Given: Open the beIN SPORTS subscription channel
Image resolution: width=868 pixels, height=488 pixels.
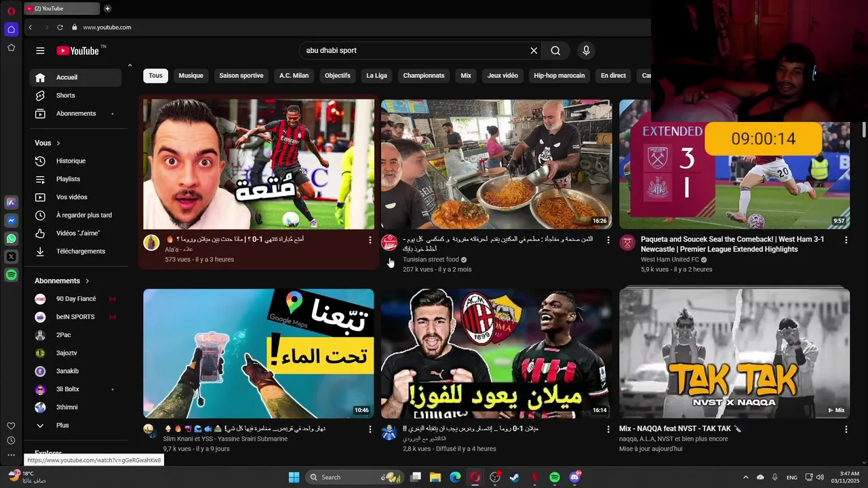Looking at the screenshot, I should click(75, 317).
